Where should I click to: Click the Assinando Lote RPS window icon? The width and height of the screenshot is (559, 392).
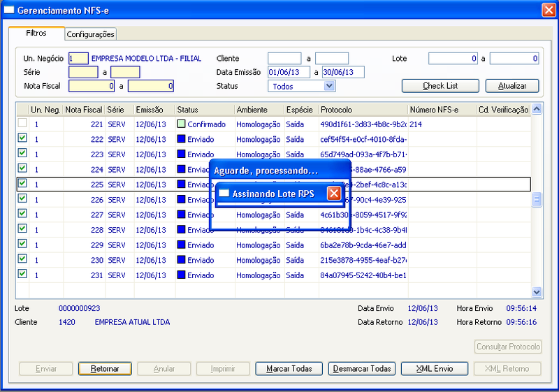coord(224,194)
